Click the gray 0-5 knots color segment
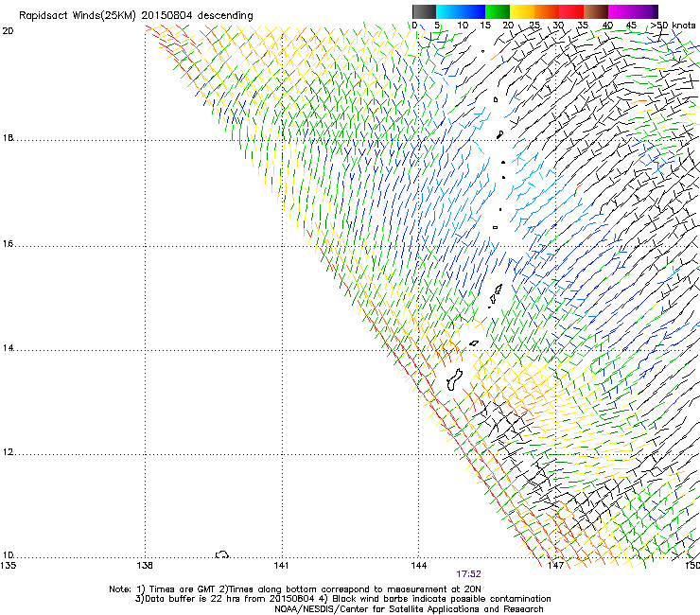Viewport: 700px width, 615px height. click(x=424, y=11)
